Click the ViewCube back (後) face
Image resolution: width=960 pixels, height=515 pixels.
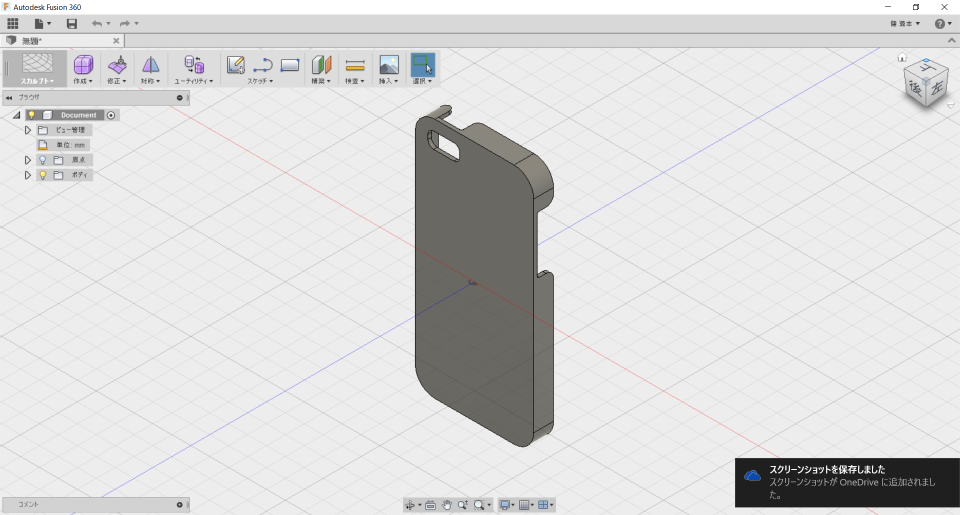916,88
